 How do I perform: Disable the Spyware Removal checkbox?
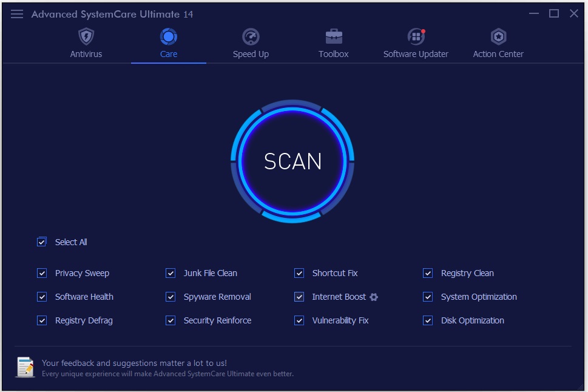click(171, 297)
